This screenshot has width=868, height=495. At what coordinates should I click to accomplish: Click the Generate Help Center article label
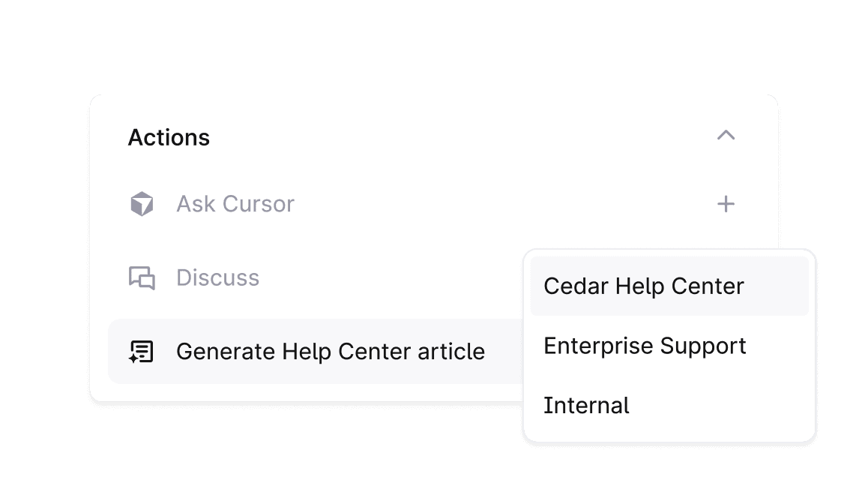330,351
